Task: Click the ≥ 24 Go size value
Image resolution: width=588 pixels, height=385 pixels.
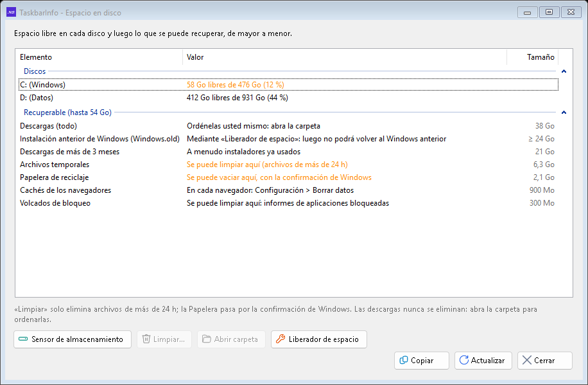Action: (542, 139)
